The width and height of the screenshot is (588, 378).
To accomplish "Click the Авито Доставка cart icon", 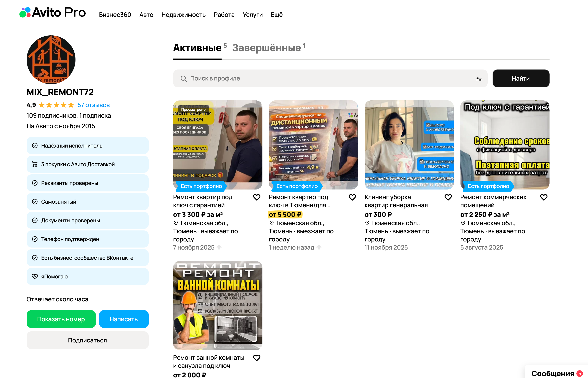I will tap(35, 164).
